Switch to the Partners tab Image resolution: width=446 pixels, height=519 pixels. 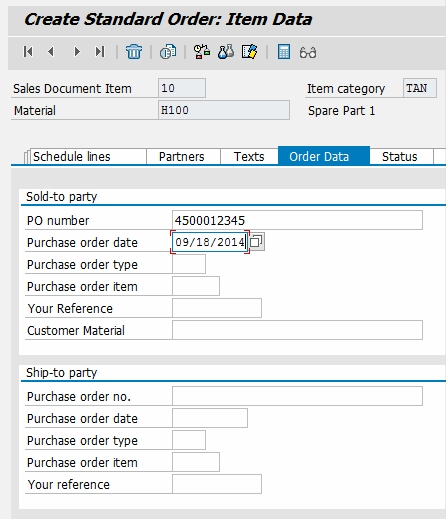tap(182, 157)
